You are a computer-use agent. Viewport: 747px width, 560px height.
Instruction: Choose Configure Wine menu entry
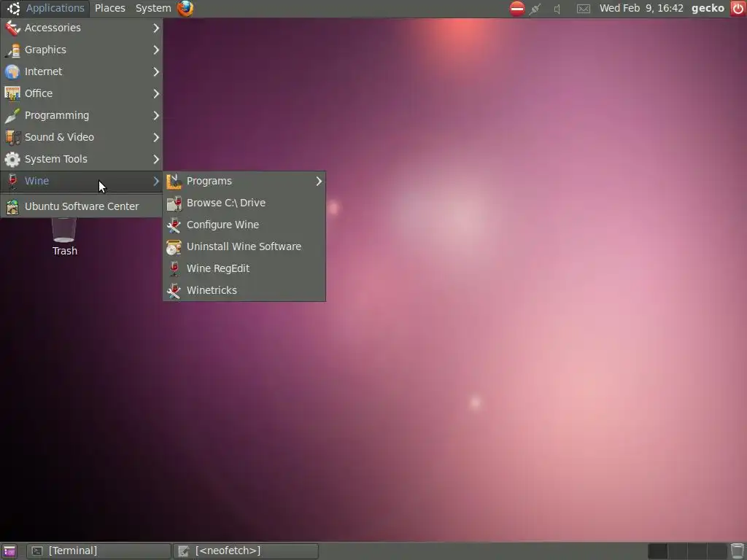[244, 225]
